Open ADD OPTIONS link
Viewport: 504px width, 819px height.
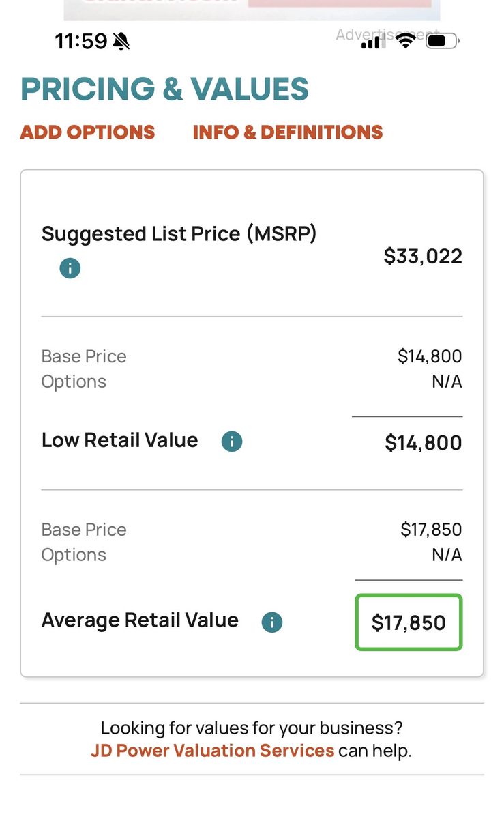88,132
